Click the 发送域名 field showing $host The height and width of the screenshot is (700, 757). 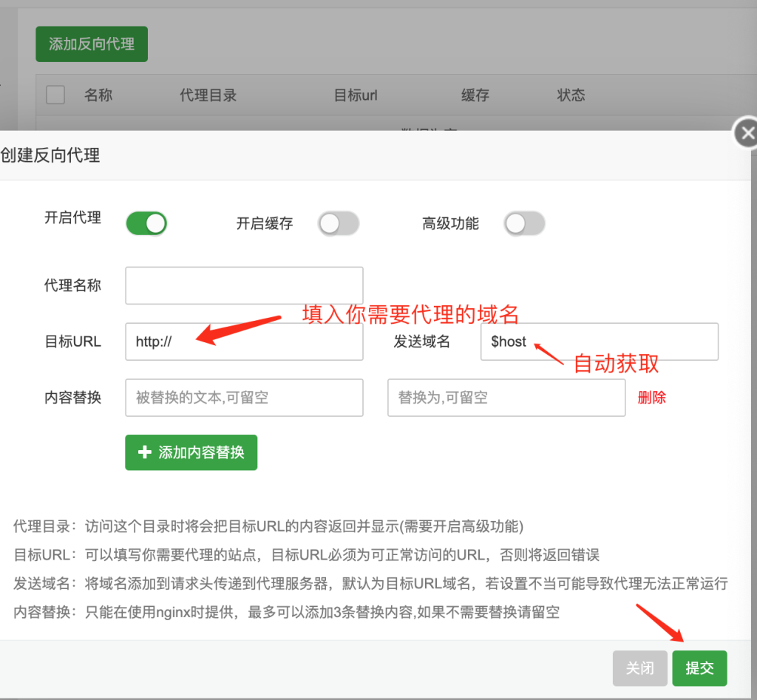[599, 341]
